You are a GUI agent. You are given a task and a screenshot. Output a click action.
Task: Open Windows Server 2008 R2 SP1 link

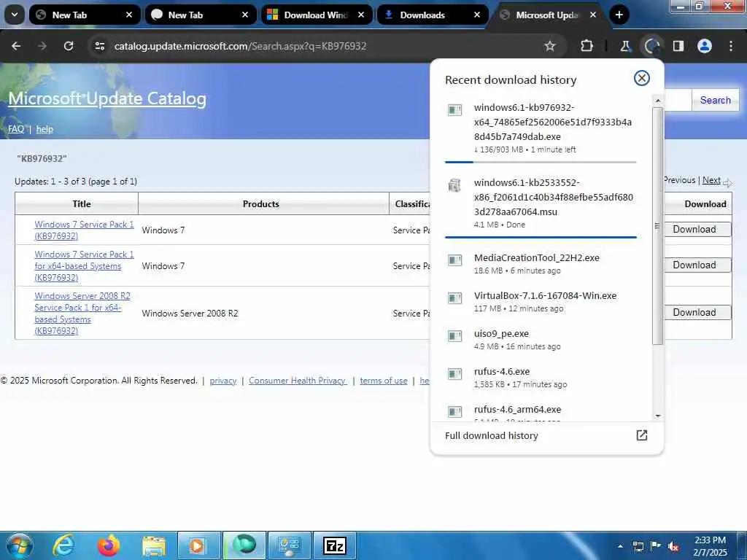click(x=82, y=314)
